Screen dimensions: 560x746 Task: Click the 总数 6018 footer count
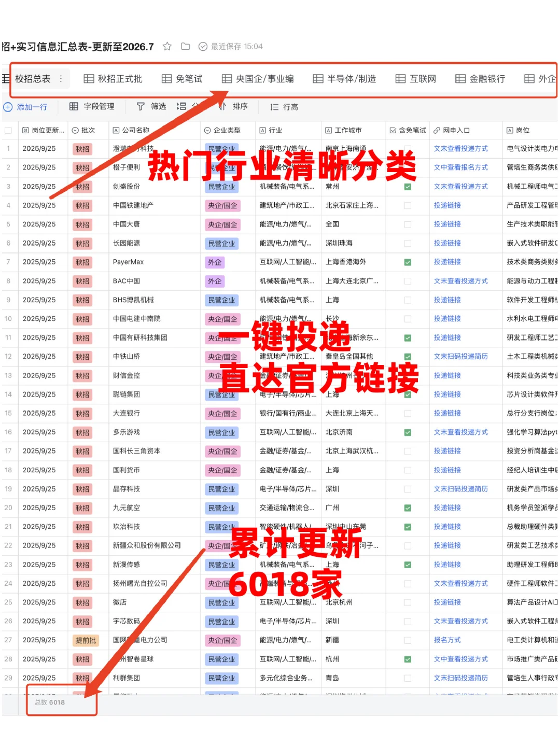tap(50, 702)
